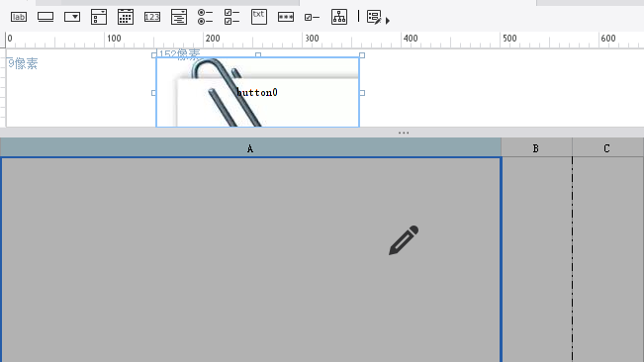Choose the radio button group widget

coord(205,17)
